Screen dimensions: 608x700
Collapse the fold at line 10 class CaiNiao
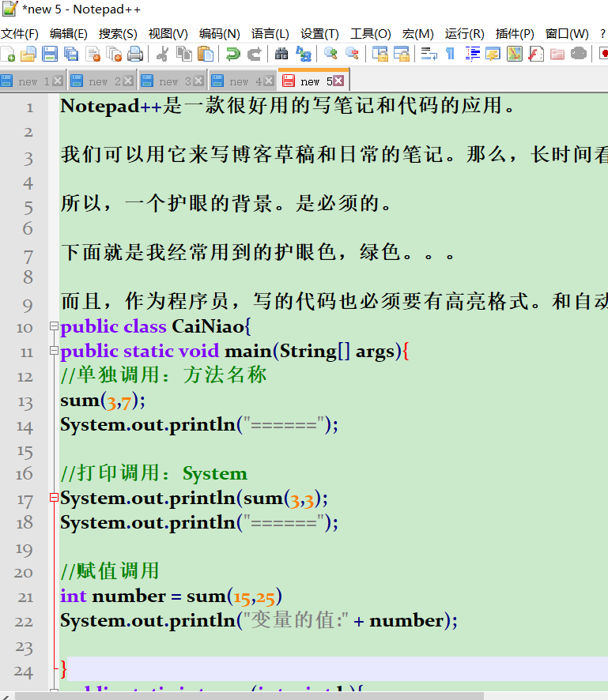pyautogui.click(x=54, y=326)
